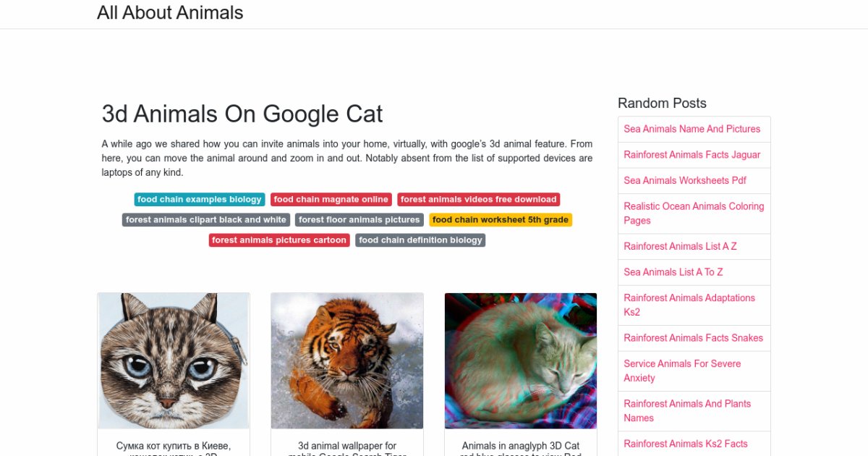Screen dimensions: 868x456
Task: Open the anaglyph 3D cat image
Action: (521, 360)
